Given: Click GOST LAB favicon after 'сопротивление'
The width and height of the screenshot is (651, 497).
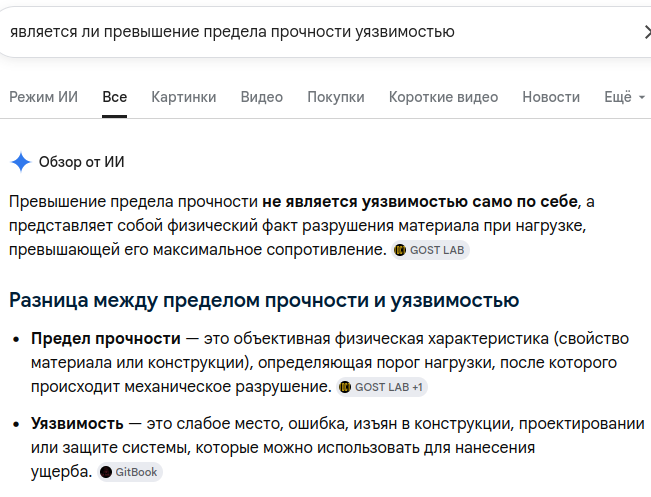Looking at the screenshot, I should pyautogui.click(x=400, y=250).
